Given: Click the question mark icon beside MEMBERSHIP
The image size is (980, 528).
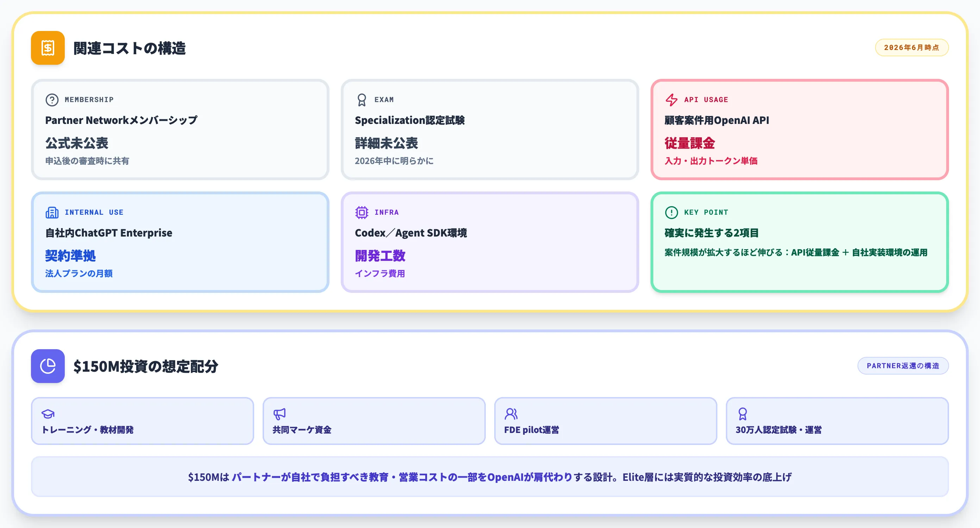Looking at the screenshot, I should click(52, 100).
